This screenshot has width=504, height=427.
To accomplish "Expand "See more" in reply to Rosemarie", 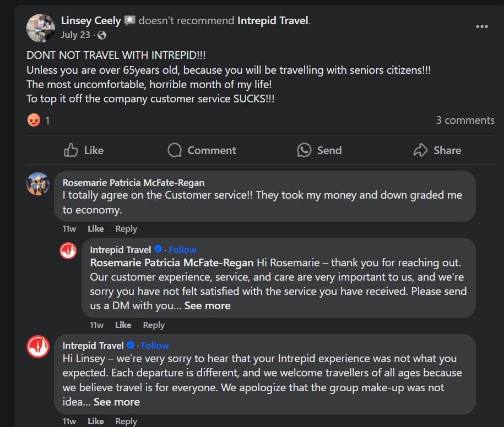I will pyautogui.click(x=207, y=305).
